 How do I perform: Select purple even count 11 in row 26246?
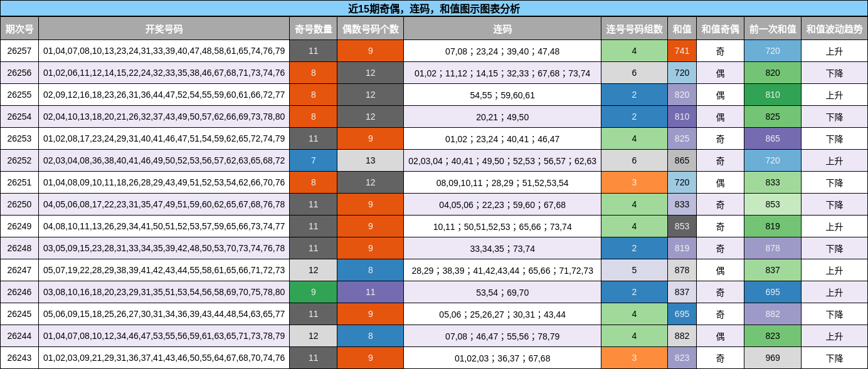pyautogui.click(x=371, y=292)
